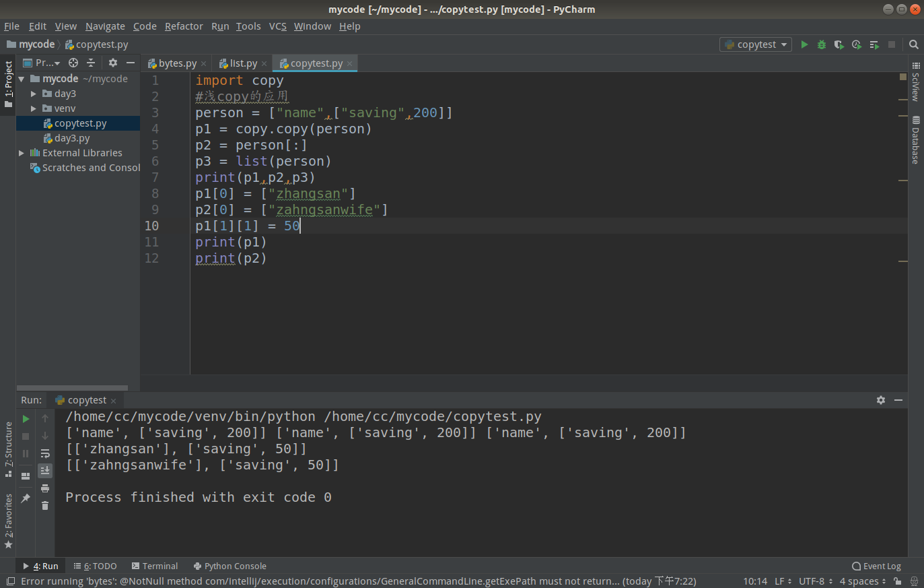Click the inspection status square atop gutter
Image resolution: width=924 pixels, height=588 pixels.
coord(903,77)
